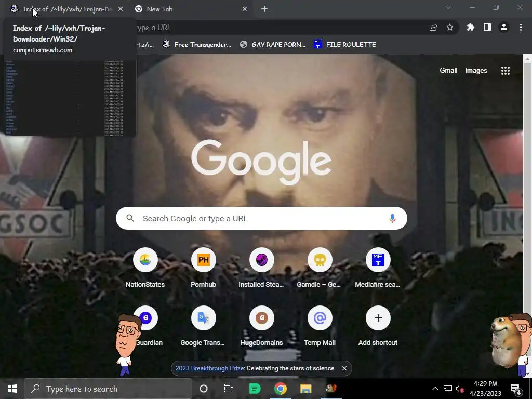The image size is (532, 399).
Task: Open the Temp Mail shortcut
Action: click(320, 326)
